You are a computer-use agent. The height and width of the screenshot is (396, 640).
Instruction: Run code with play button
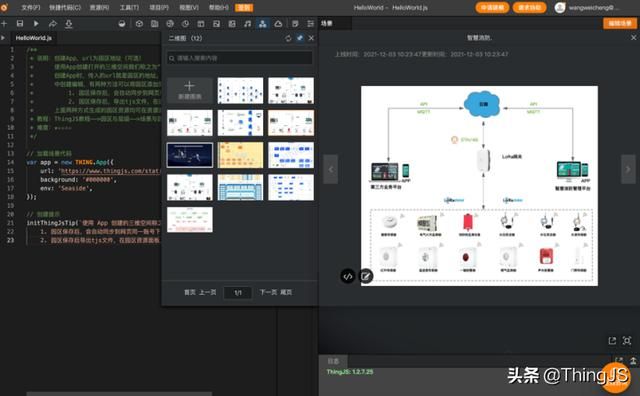pyautogui.click(x=36, y=24)
